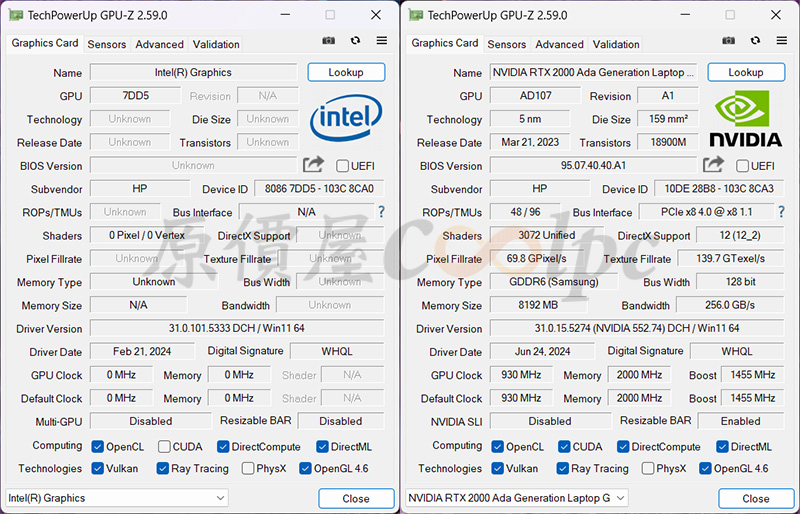Click the Bus Interface question mark in Intel window
The width and height of the screenshot is (800, 514).
click(381, 212)
